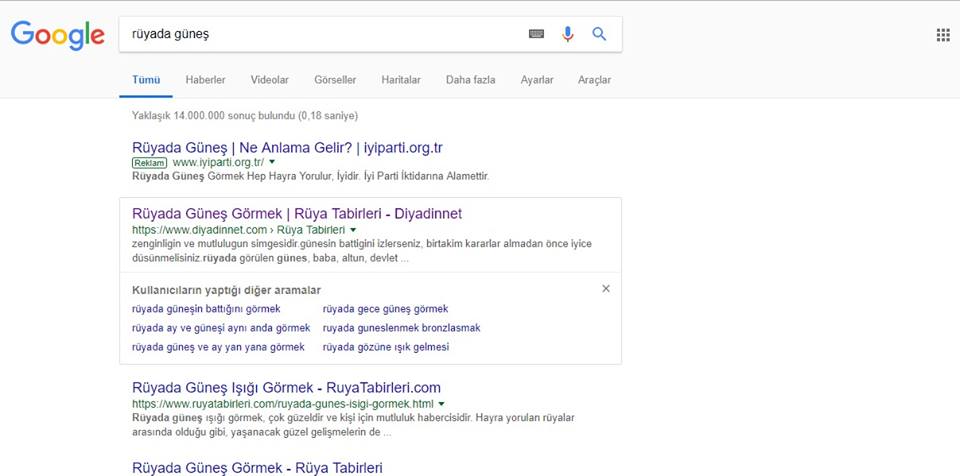
Task: Open the on-screen keyboard input tool
Action: pyautogui.click(x=537, y=34)
